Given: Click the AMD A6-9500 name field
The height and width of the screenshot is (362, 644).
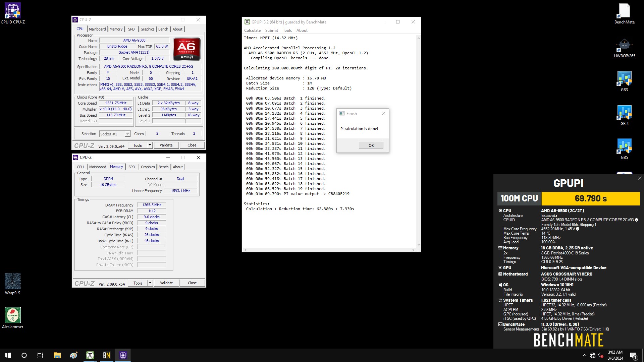Looking at the screenshot, I should pos(134,40).
